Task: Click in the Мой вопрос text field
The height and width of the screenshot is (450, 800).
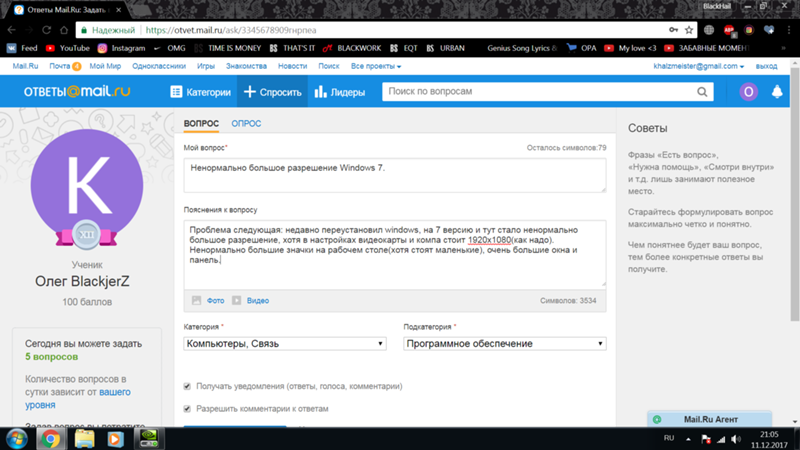Action: 395,175
